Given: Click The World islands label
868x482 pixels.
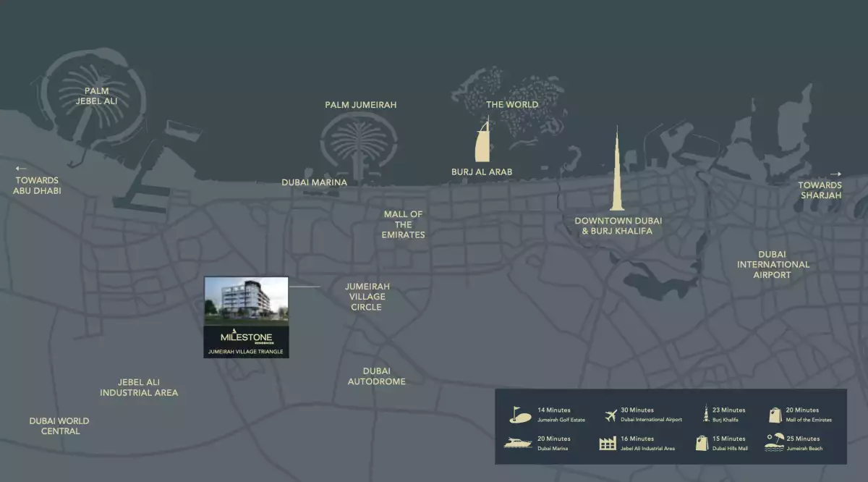Looking at the screenshot, I should click(511, 104).
